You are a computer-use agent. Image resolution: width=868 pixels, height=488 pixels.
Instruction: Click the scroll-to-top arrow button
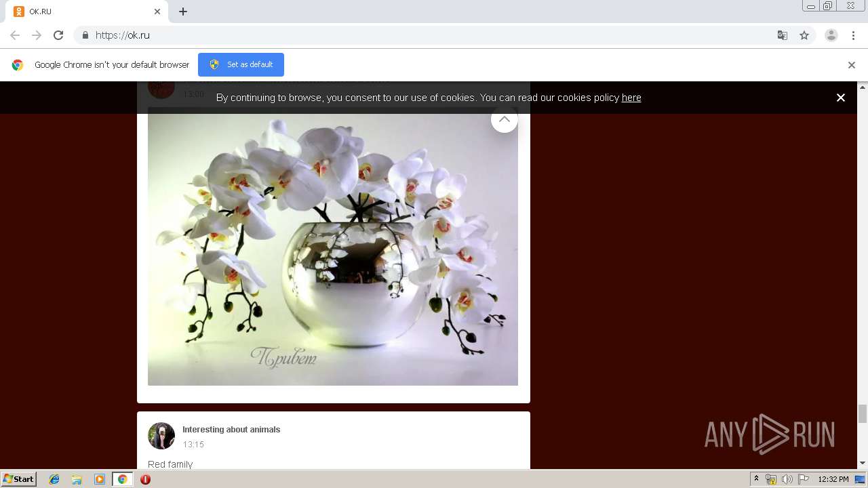pos(504,119)
